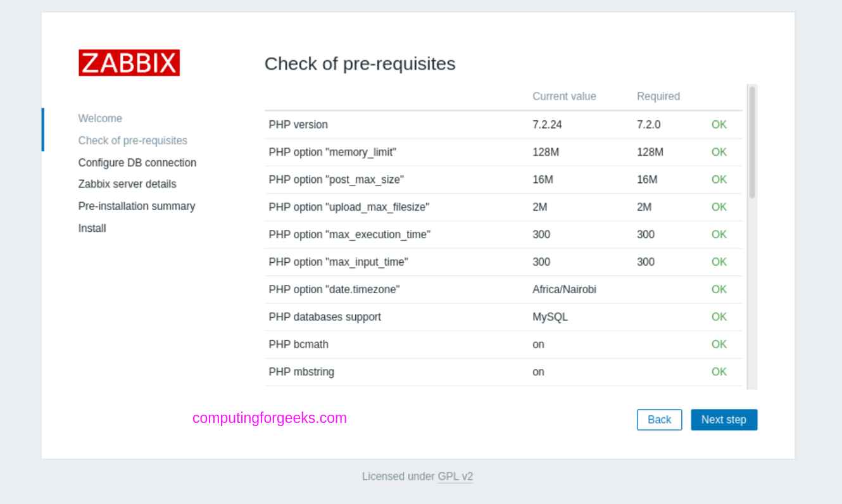Select the Install step in sidebar
This screenshot has width=842, height=504.
[92, 229]
